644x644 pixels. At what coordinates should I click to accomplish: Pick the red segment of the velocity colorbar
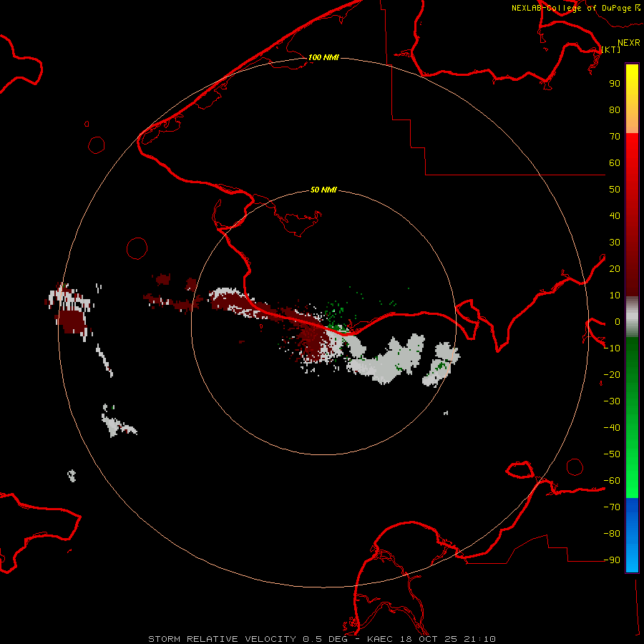coord(632,215)
